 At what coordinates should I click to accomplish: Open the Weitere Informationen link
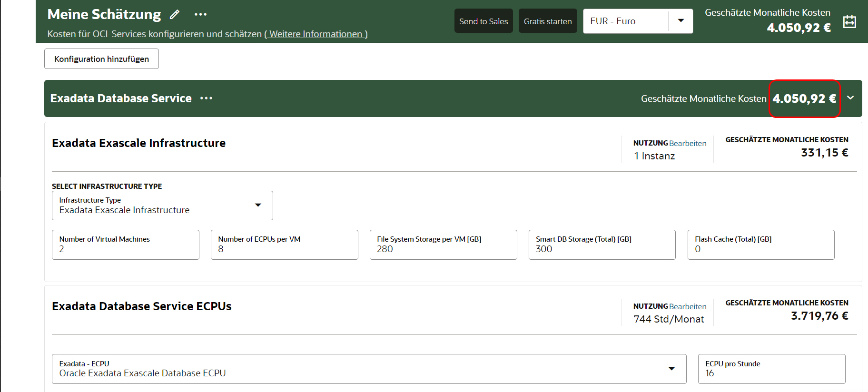click(x=316, y=34)
